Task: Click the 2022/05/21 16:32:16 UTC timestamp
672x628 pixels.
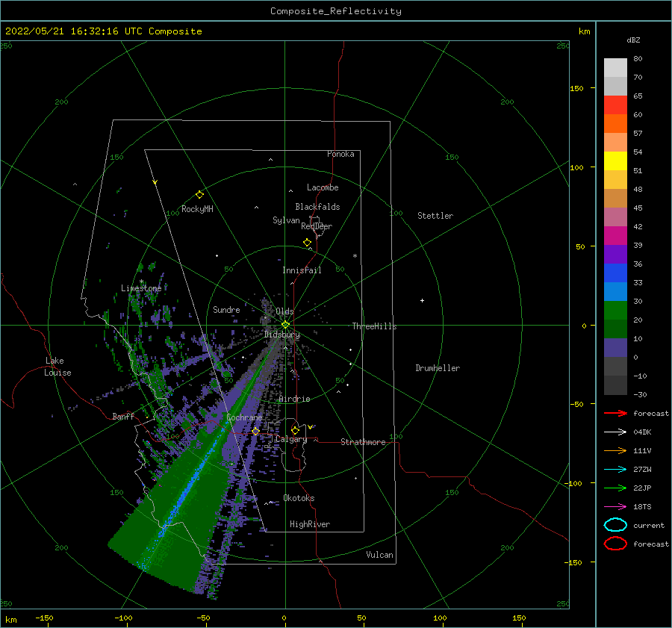Action: 104,31
